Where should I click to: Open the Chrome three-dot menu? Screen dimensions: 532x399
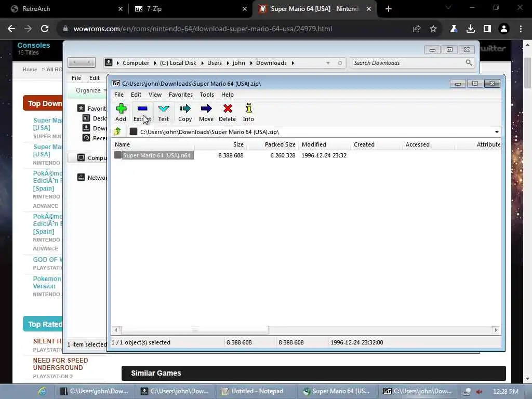coord(521,29)
